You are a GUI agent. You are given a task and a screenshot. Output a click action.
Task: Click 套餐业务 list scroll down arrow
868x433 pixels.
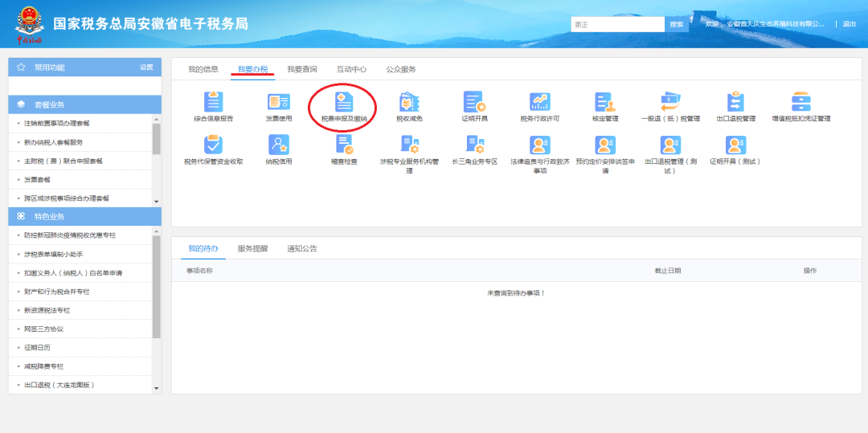pos(156,202)
